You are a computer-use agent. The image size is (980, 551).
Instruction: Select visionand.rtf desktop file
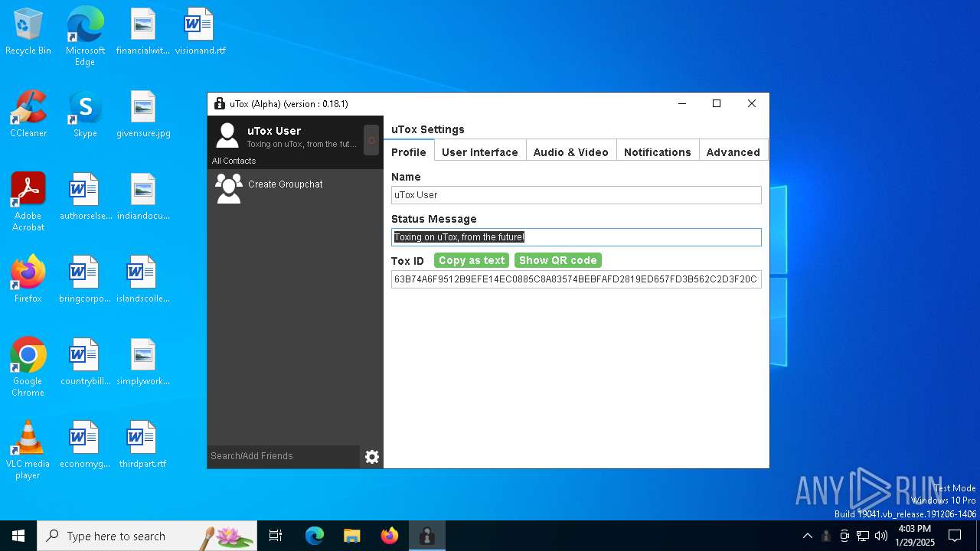tap(200, 32)
